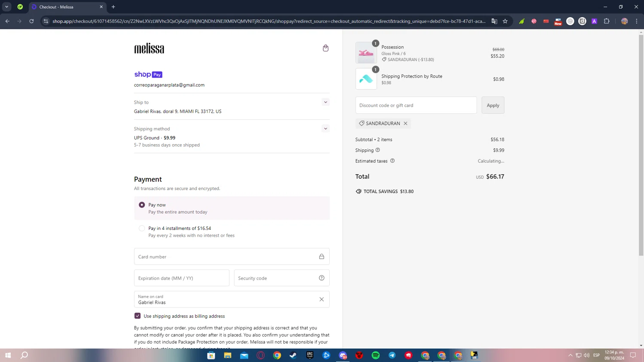Image resolution: width=644 pixels, height=362 pixels.
Task: Click the SANDRADURAN (-$13.80) discount label
Action: point(408,60)
